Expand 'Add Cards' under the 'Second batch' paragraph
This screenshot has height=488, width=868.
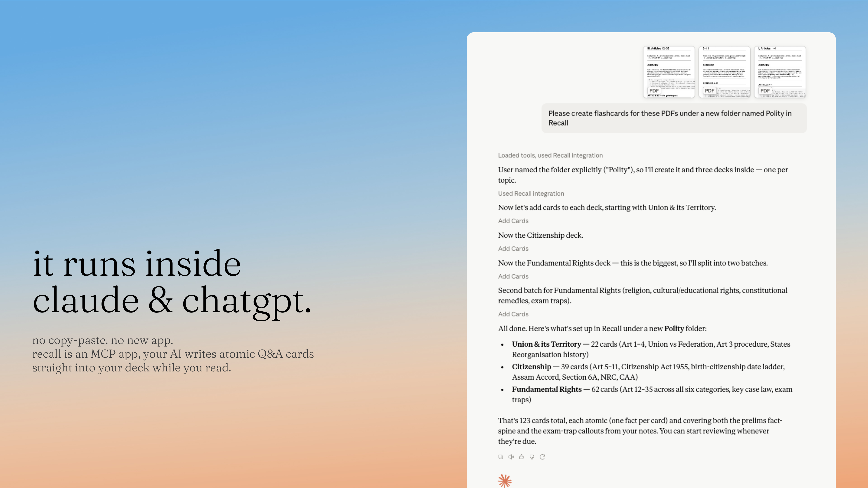point(513,314)
